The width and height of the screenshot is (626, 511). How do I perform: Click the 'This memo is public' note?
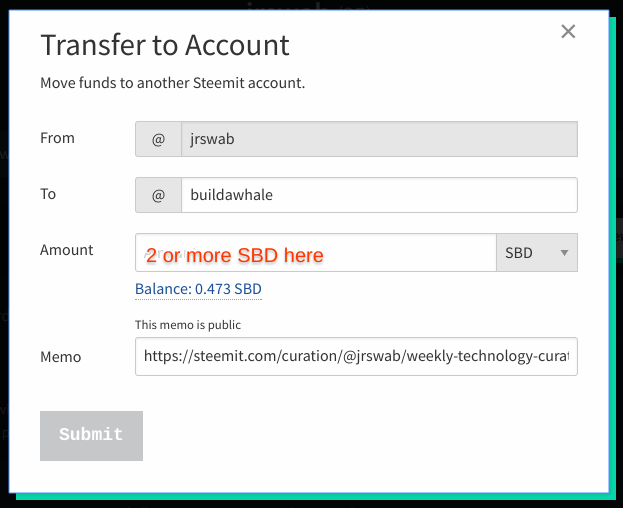pos(188,325)
